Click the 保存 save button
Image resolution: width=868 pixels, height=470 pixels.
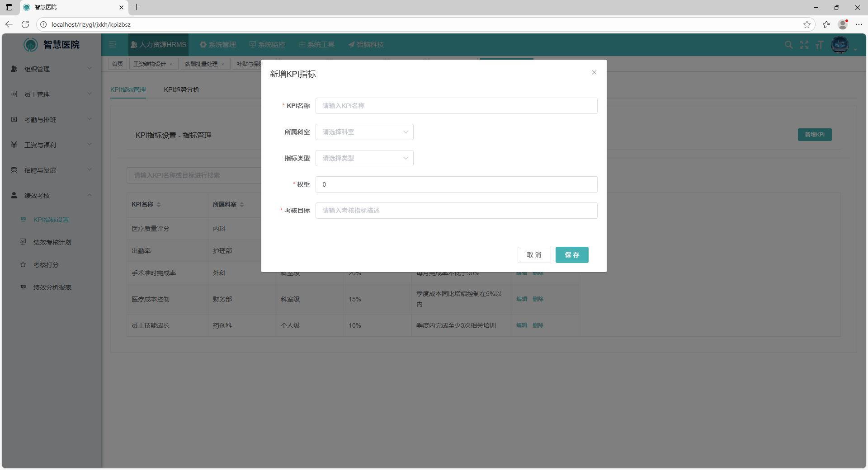[572, 255]
